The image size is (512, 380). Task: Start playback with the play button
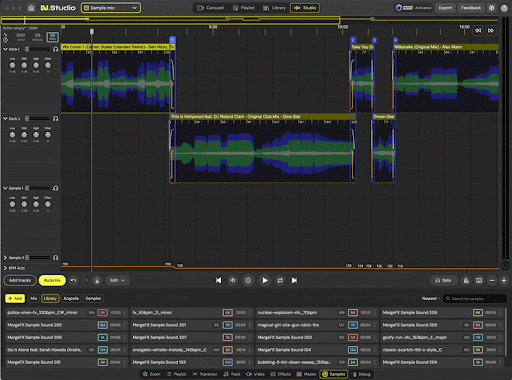tap(265, 280)
